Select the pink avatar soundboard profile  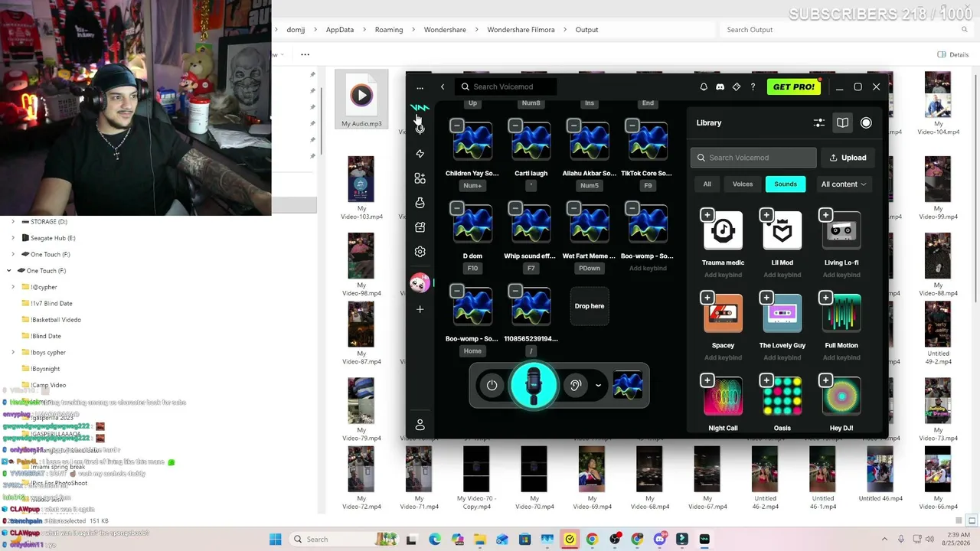[420, 283]
